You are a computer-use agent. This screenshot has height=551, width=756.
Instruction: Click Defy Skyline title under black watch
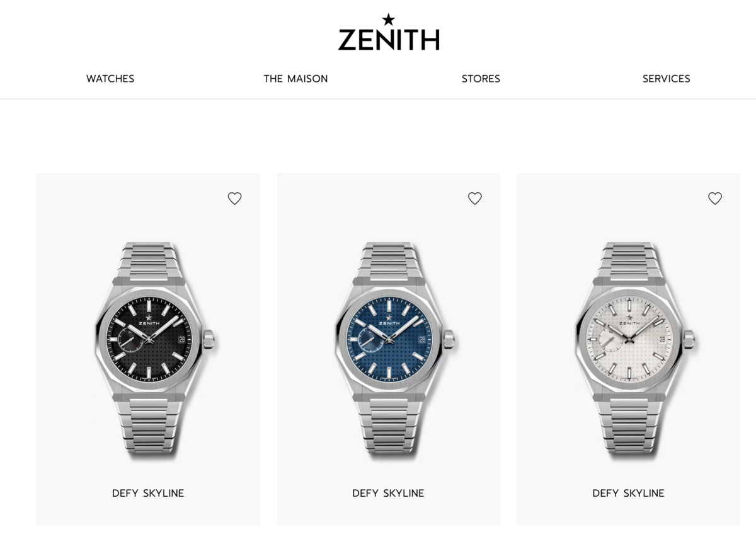coord(148,493)
